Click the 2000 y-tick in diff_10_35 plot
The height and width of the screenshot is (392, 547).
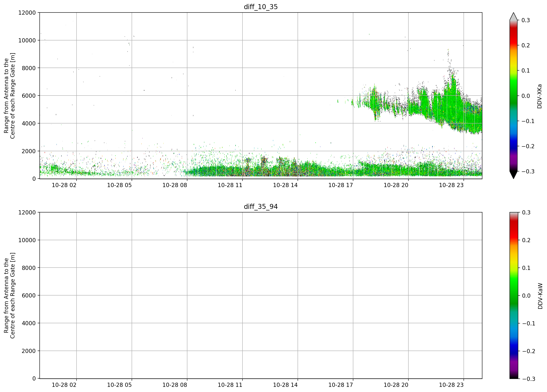(29, 151)
